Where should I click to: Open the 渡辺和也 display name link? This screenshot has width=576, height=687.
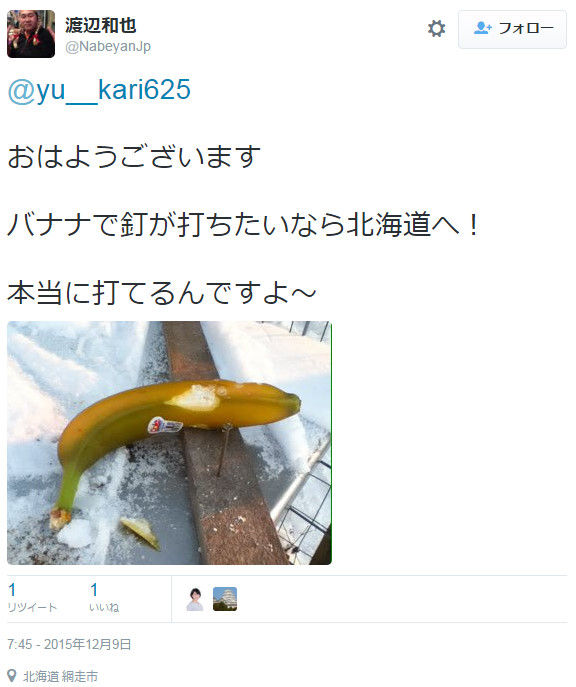click(101, 25)
